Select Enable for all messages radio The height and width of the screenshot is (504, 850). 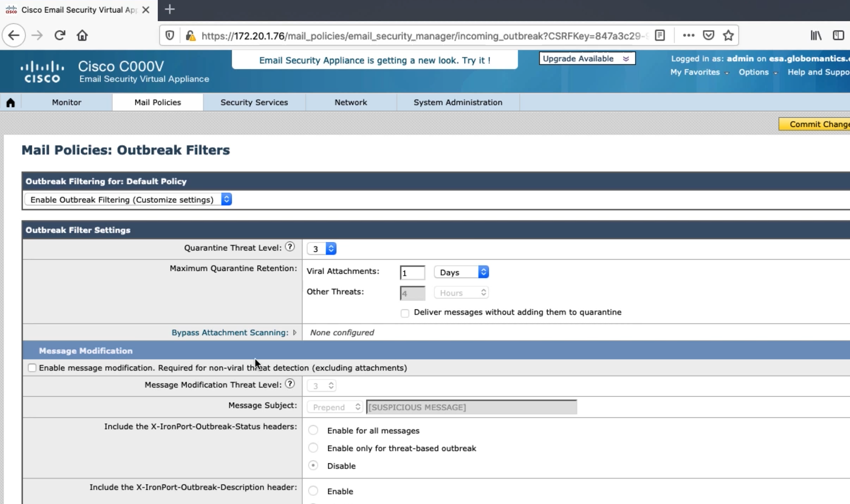point(313,430)
